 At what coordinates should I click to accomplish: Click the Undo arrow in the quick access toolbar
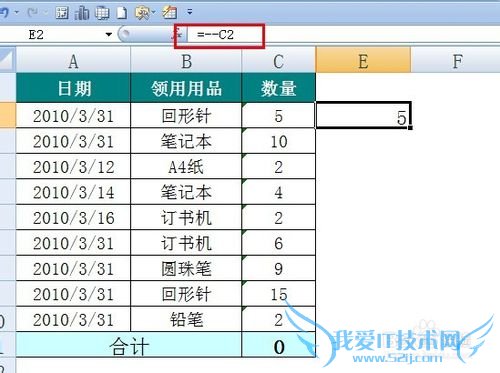5,13
